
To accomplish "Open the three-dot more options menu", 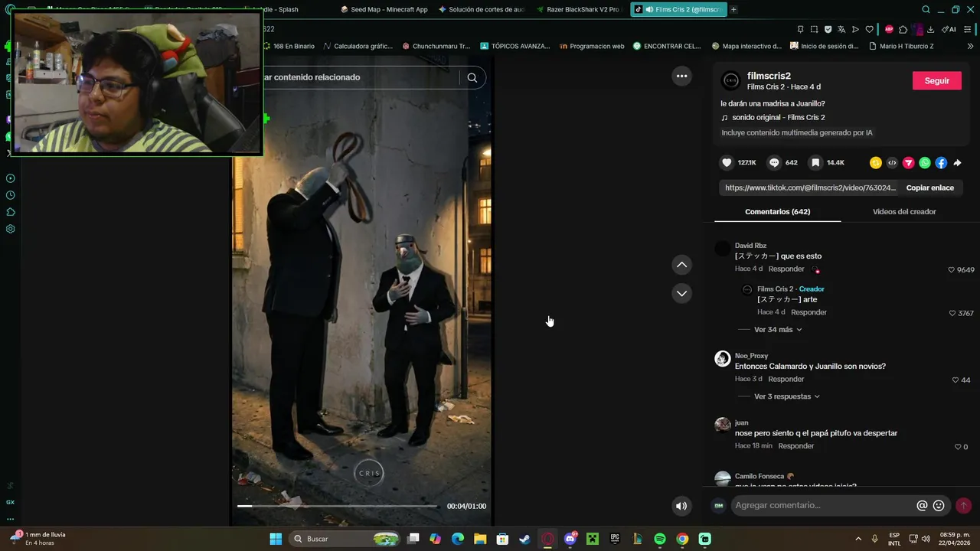I will [681, 76].
